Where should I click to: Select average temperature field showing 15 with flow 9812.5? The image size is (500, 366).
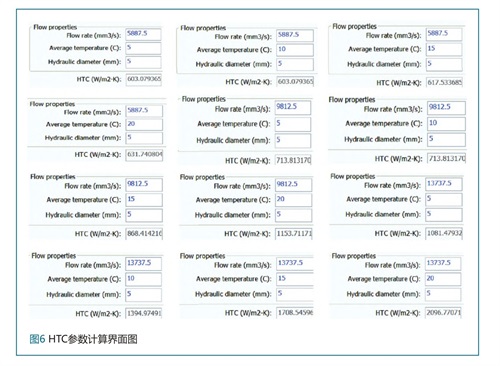(144, 200)
